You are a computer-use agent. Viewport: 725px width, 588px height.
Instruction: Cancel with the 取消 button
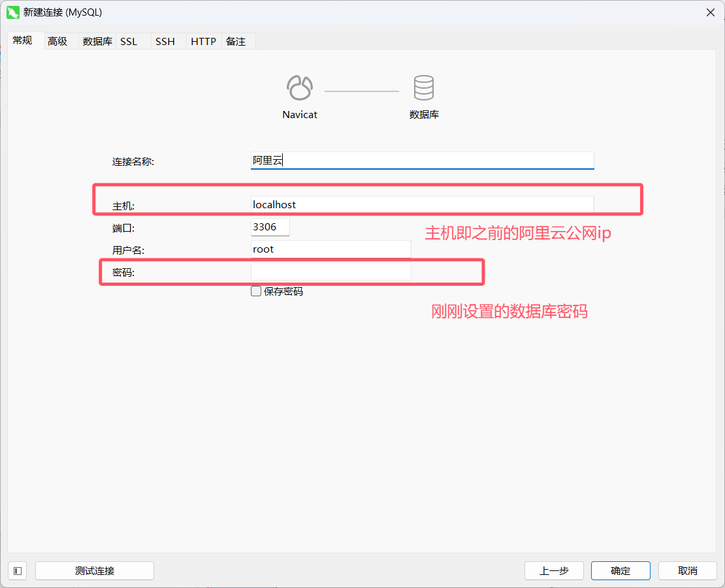click(x=688, y=571)
